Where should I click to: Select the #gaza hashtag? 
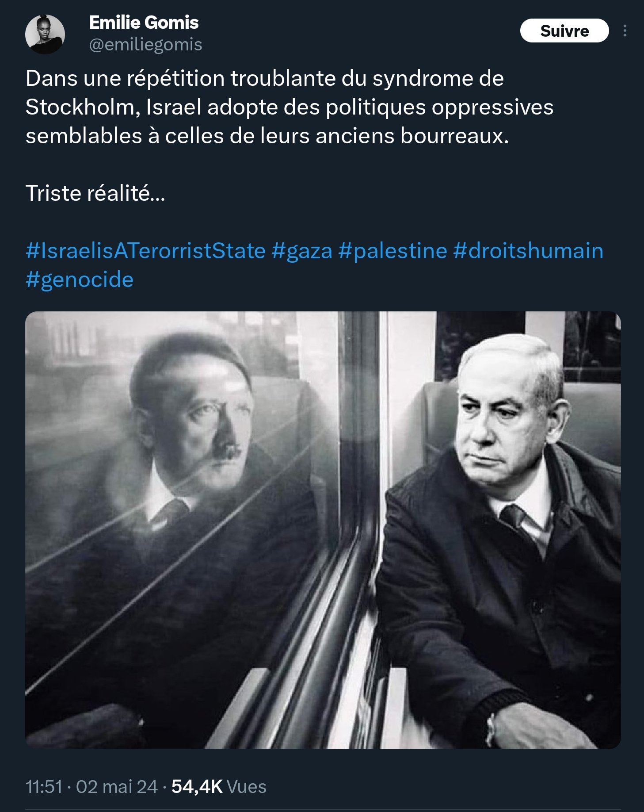tap(302, 251)
